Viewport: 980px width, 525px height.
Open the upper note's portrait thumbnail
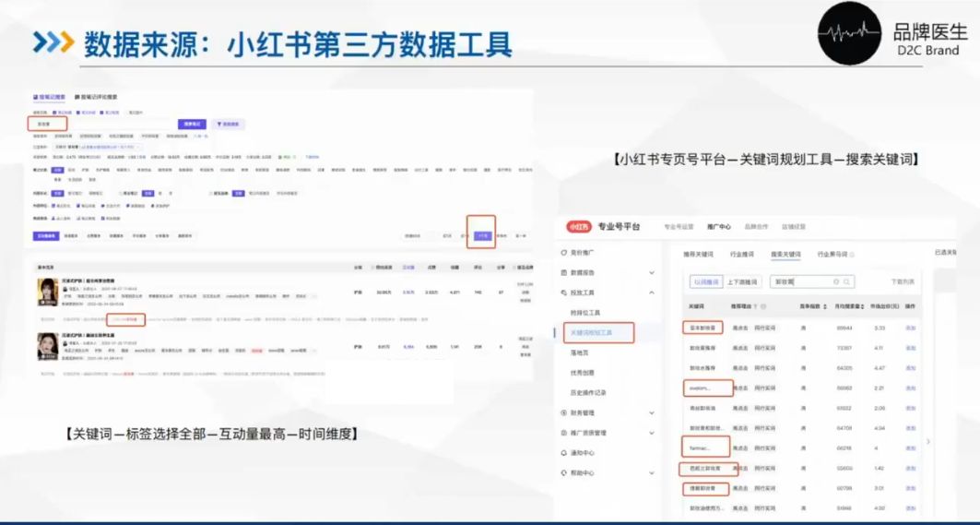tap(48, 292)
